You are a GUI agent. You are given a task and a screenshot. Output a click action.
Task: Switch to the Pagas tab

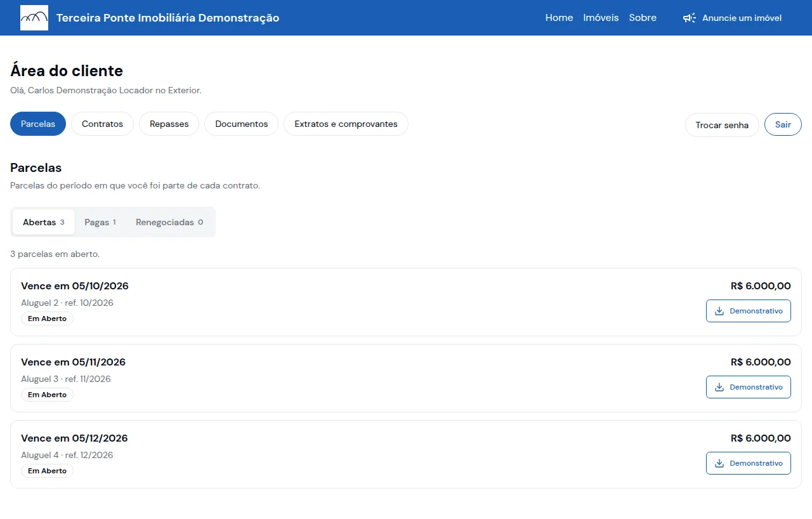click(100, 222)
